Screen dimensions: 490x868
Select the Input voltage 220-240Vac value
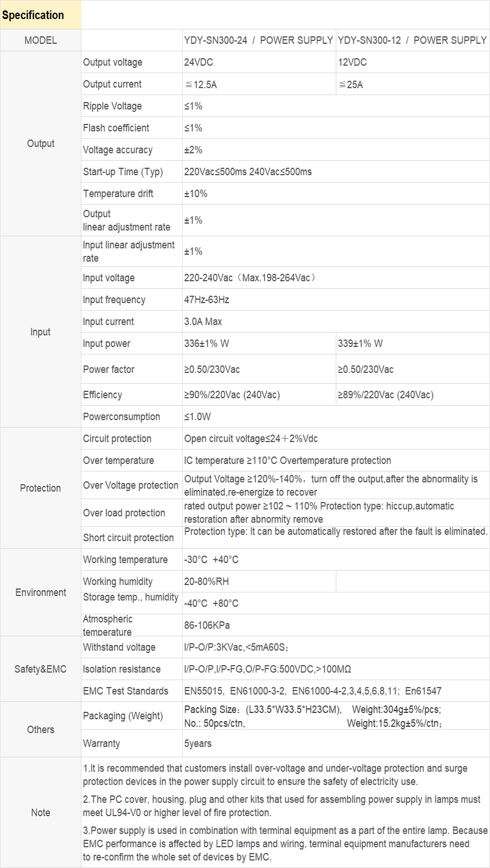(x=250, y=278)
